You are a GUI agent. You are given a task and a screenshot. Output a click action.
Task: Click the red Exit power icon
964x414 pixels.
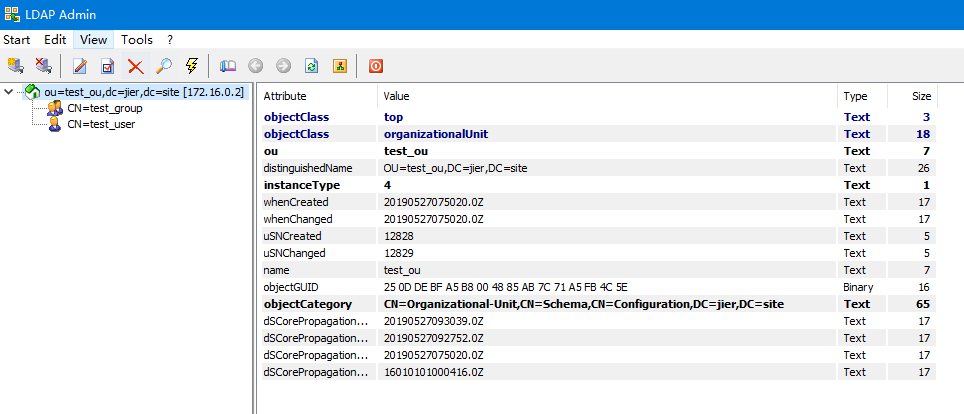pos(376,65)
